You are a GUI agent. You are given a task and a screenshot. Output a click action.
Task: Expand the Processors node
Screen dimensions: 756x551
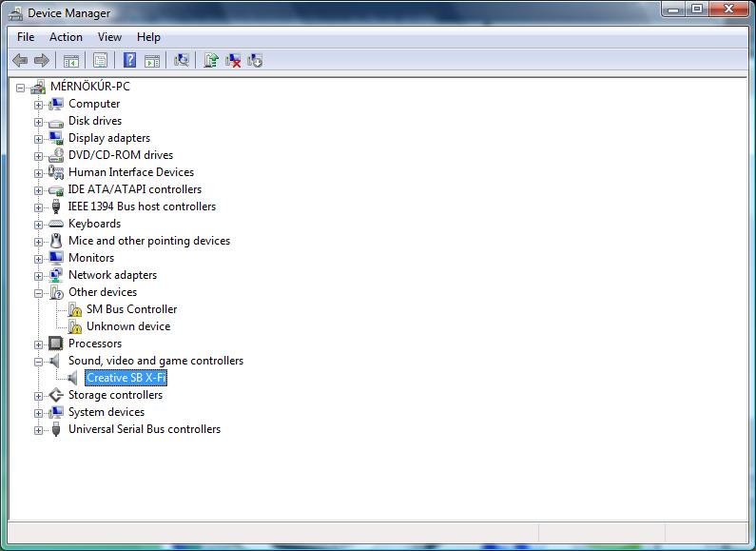click(x=39, y=344)
